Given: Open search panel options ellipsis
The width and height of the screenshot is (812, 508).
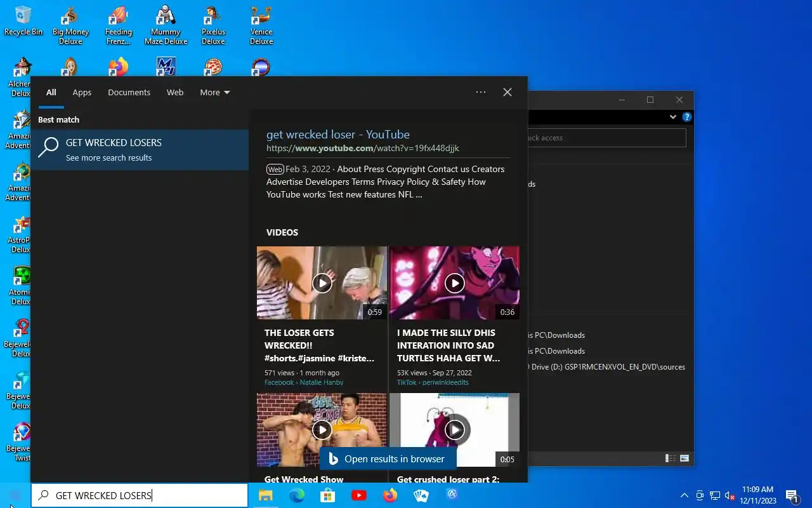Looking at the screenshot, I should [x=481, y=92].
